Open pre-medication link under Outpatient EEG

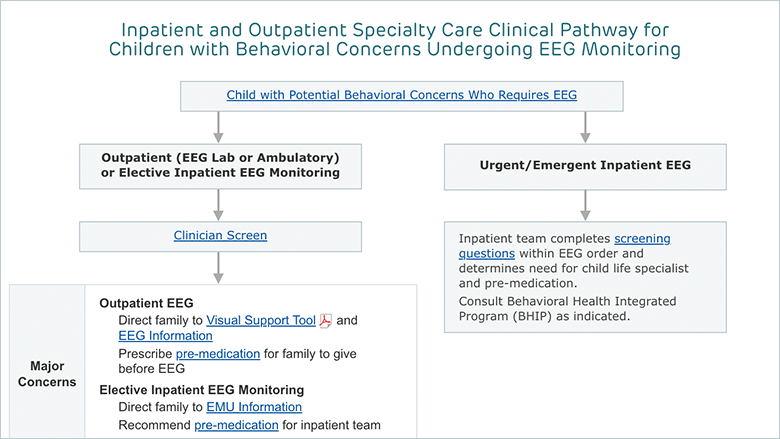point(218,354)
